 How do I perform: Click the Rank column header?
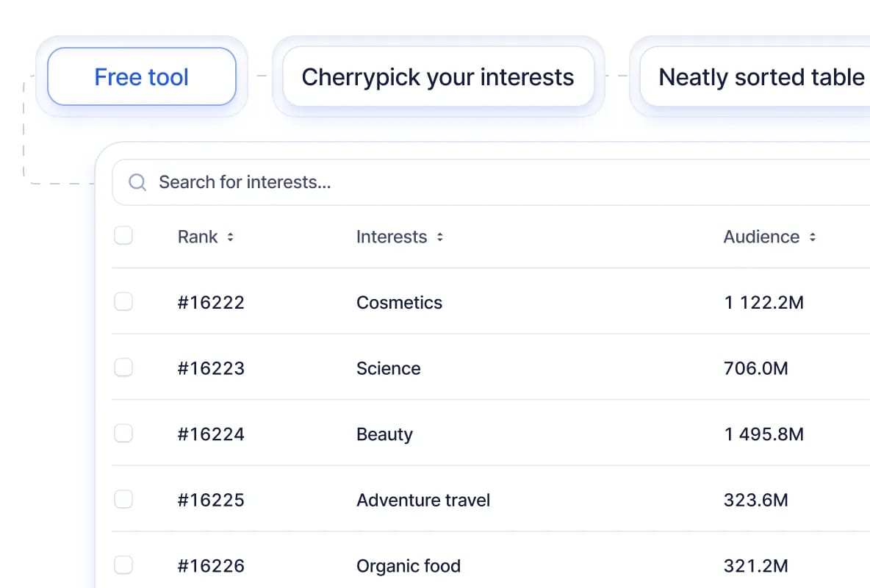[x=198, y=237]
